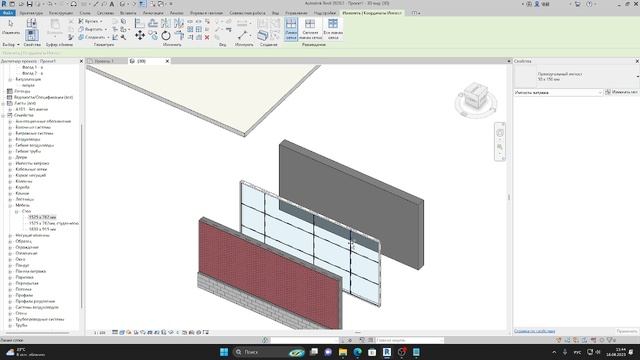
Task: Click the Modify arrow select tool
Action: (x=11, y=27)
